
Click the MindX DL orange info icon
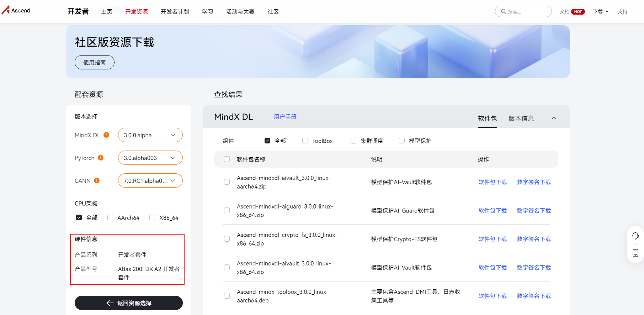(x=106, y=135)
